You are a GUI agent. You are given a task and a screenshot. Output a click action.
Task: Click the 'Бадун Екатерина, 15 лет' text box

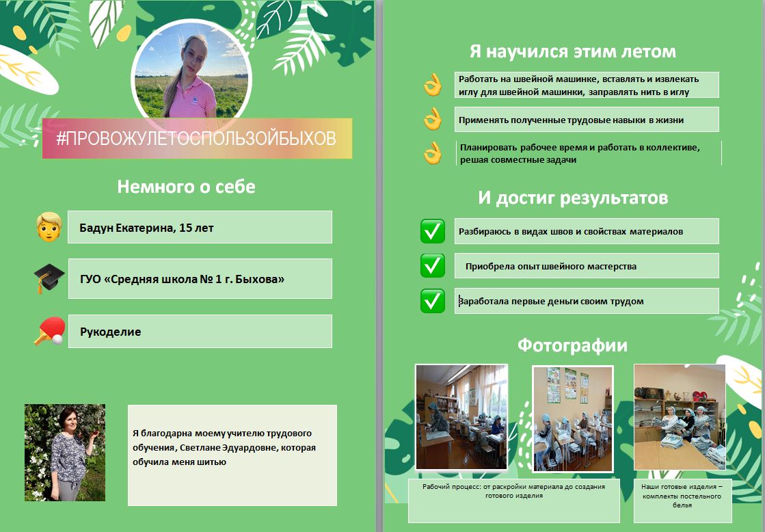pyautogui.click(x=200, y=227)
